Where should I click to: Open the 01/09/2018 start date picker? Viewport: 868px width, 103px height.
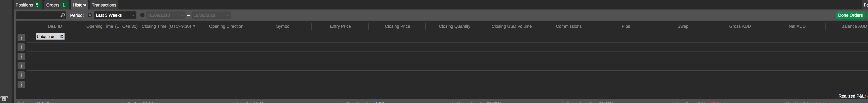166,15
